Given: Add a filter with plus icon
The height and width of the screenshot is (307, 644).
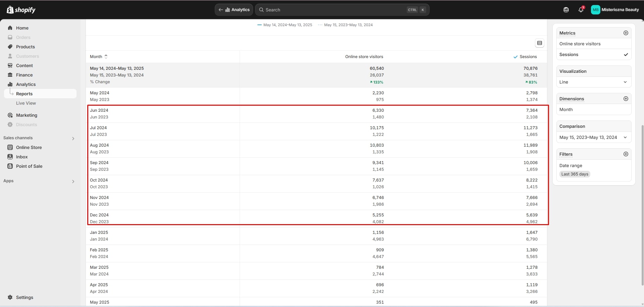Looking at the screenshot, I should (x=626, y=154).
